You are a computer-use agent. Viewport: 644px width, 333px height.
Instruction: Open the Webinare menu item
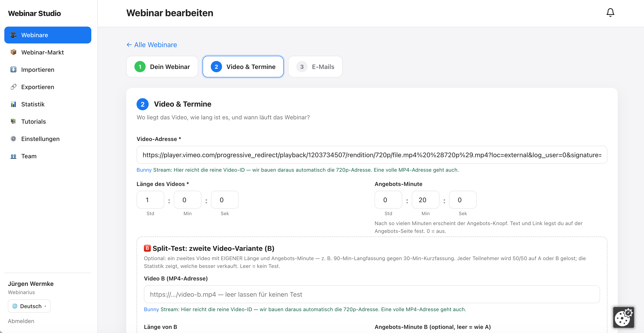48,35
